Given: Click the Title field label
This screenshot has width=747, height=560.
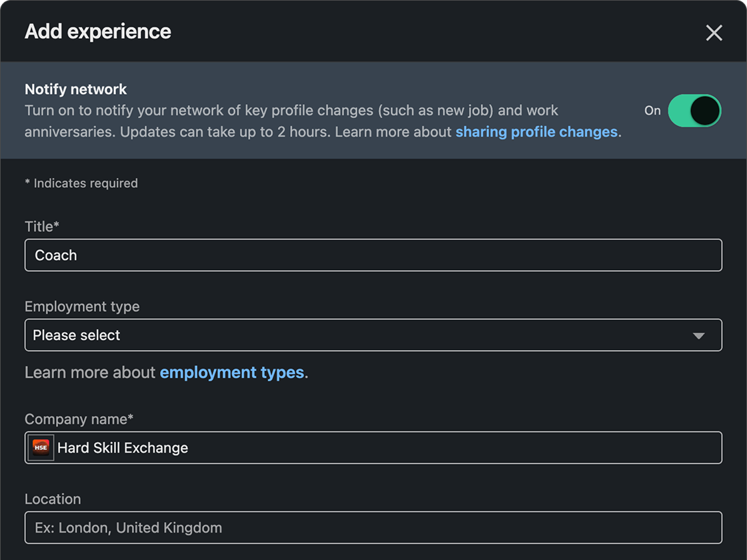Looking at the screenshot, I should tap(41, 227).
